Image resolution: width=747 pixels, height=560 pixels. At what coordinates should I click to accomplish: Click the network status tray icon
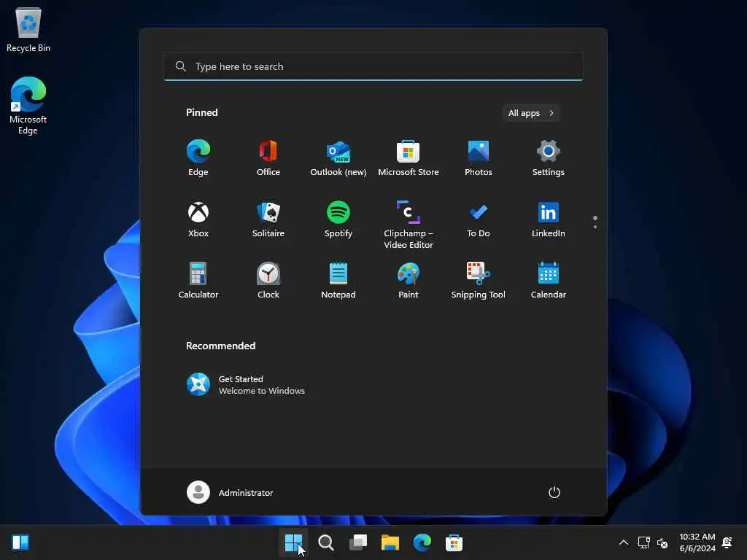(644, 542)
